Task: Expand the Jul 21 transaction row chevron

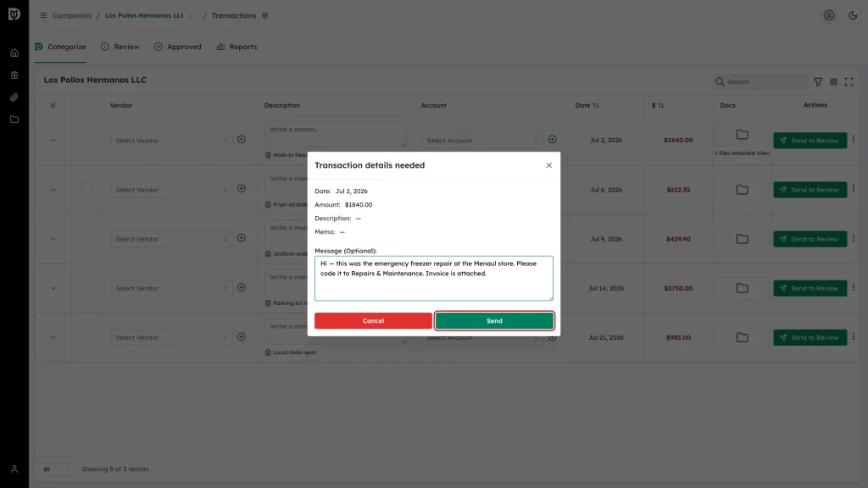Action: point(53,337)
